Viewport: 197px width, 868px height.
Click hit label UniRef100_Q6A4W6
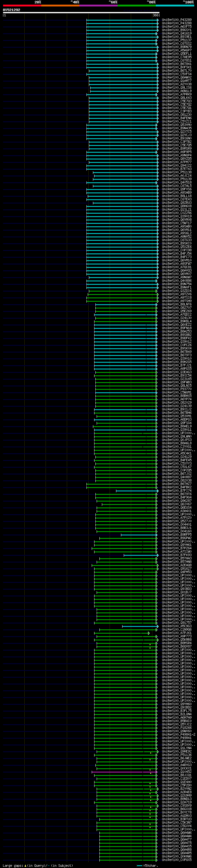click(x=176, y=833)
